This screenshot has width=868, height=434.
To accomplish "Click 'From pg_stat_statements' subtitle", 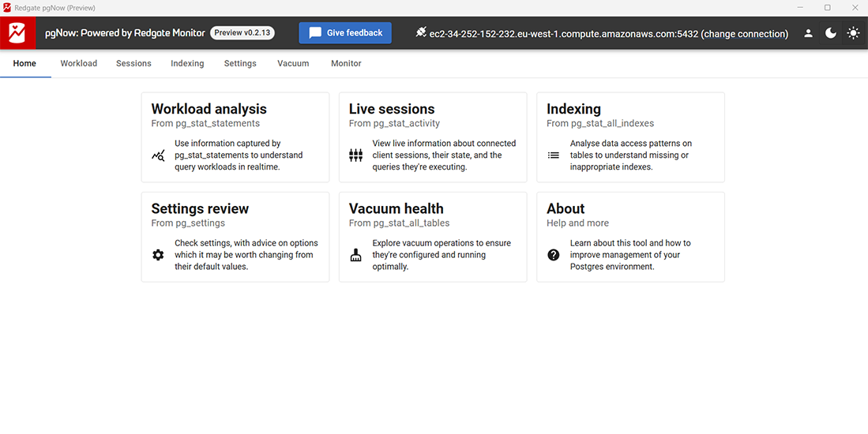I will (205, 123).
